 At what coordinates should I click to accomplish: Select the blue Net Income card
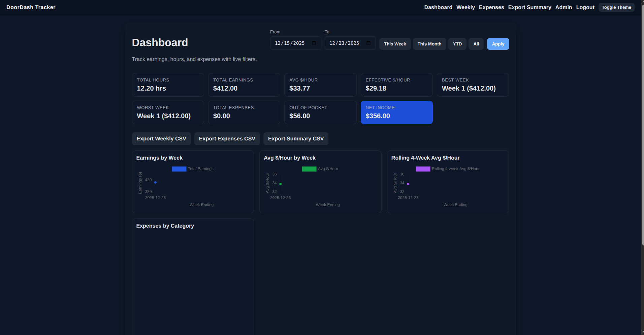(396, 112)
